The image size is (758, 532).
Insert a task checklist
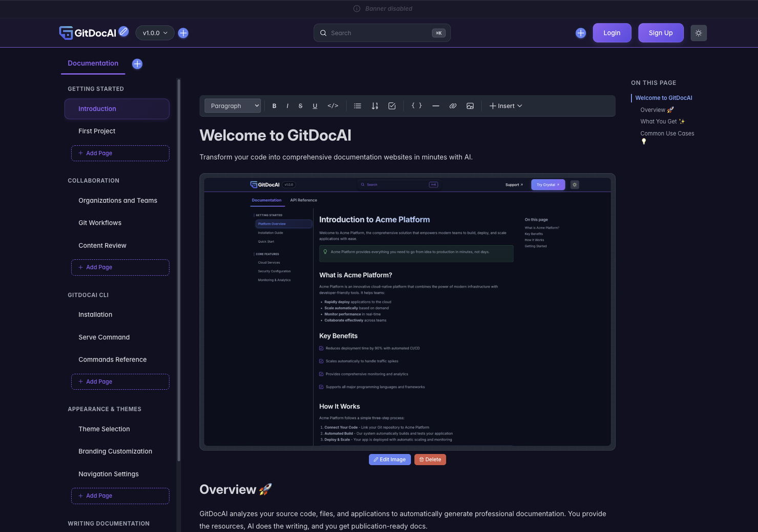tap(392, 106)
